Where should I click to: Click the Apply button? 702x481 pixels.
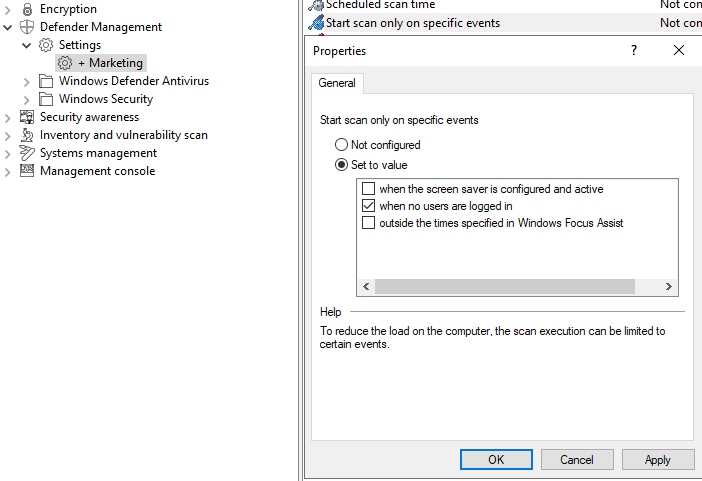[657, 460]
